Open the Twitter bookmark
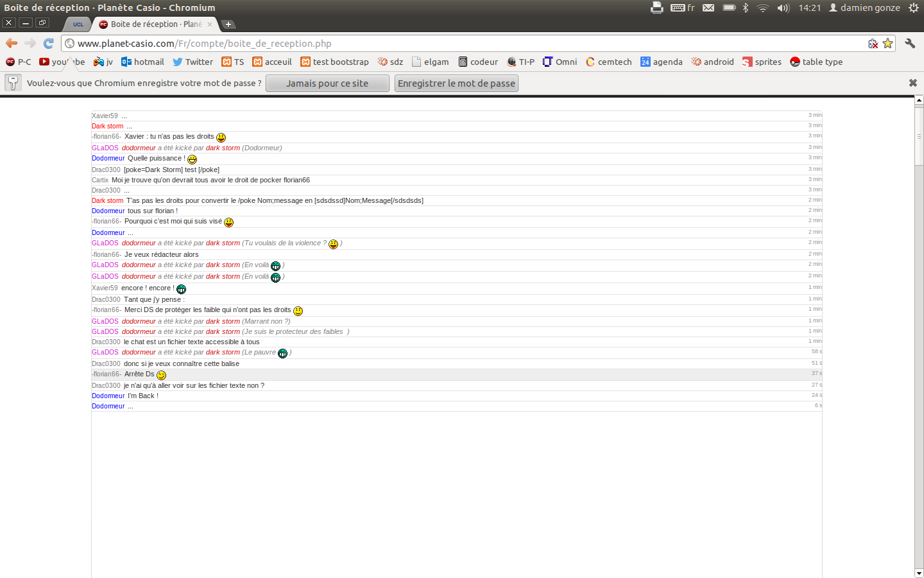This screenshot has width=924, height=578. [193, 62]
